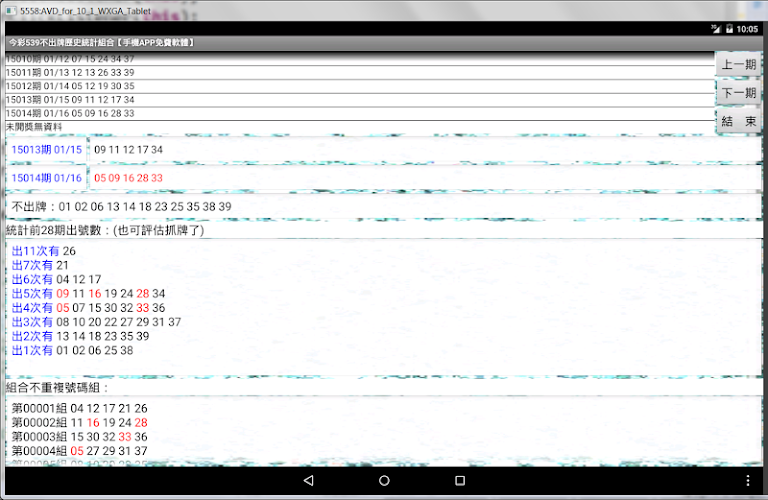768x500 pixels.
Task: Tap the blue 15013期 01/15 label
Action: coord(47,149)
